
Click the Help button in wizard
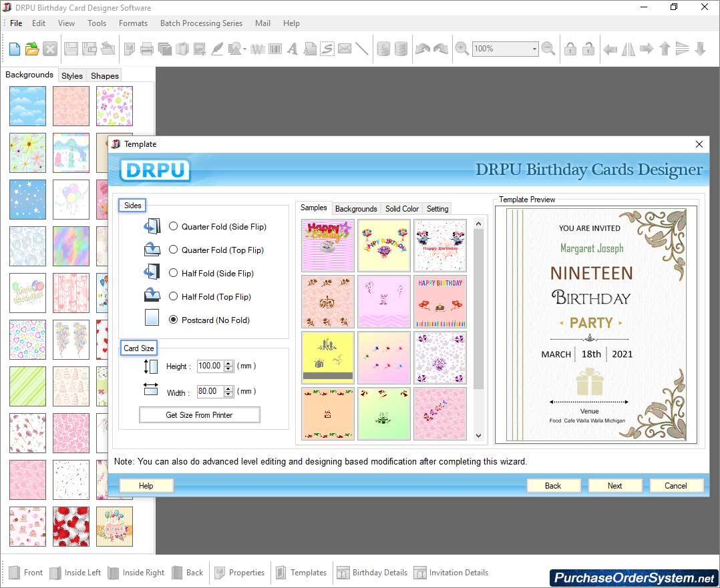click(146, 486)
